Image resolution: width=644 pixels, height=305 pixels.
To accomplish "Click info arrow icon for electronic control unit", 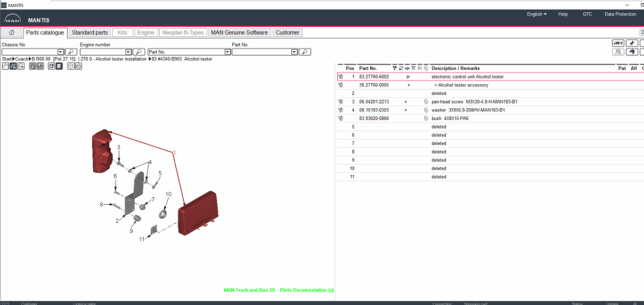I will 408,77.
